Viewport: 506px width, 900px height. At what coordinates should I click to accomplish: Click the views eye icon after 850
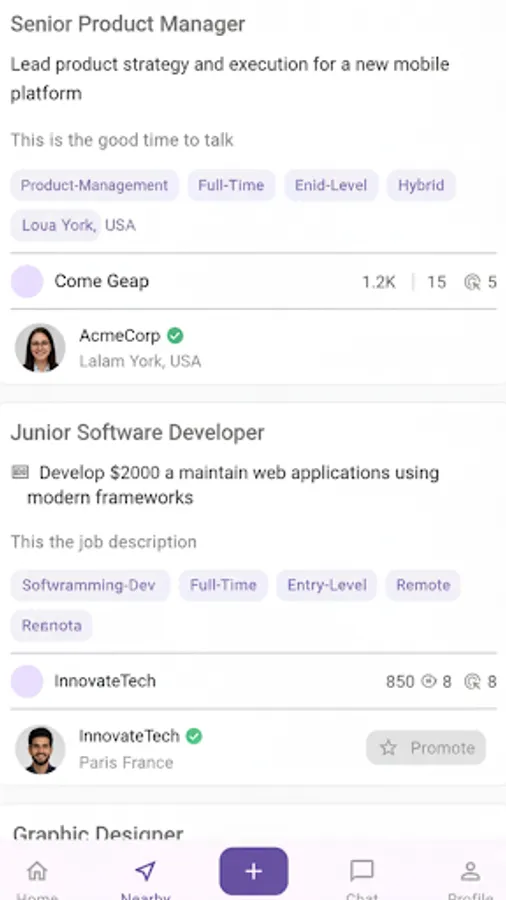coord(429,681)
